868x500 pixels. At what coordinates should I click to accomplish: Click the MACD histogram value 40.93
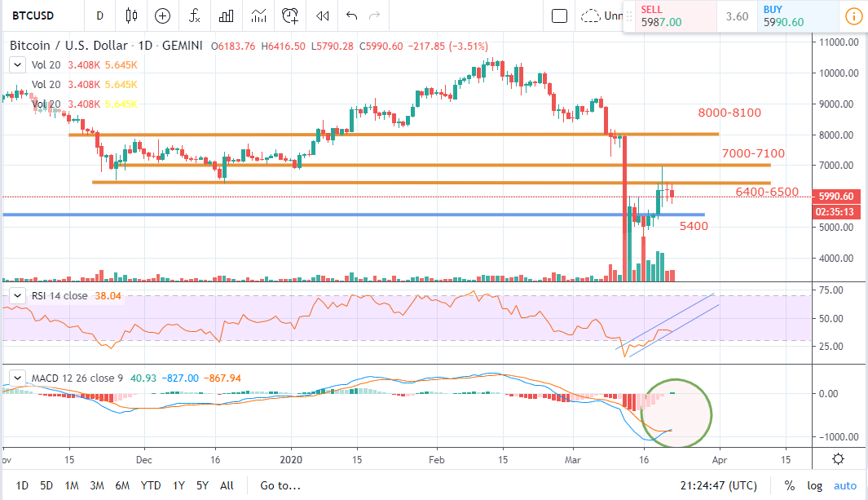pos(143,378)
